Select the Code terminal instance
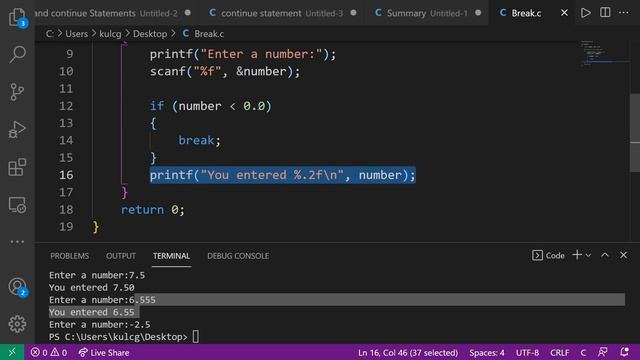640x360 pixels. [548, 256]
